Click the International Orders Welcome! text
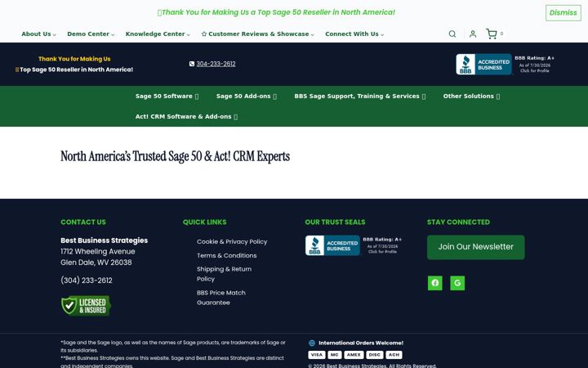This screenshot has width=588, height=368. [361, 343]
